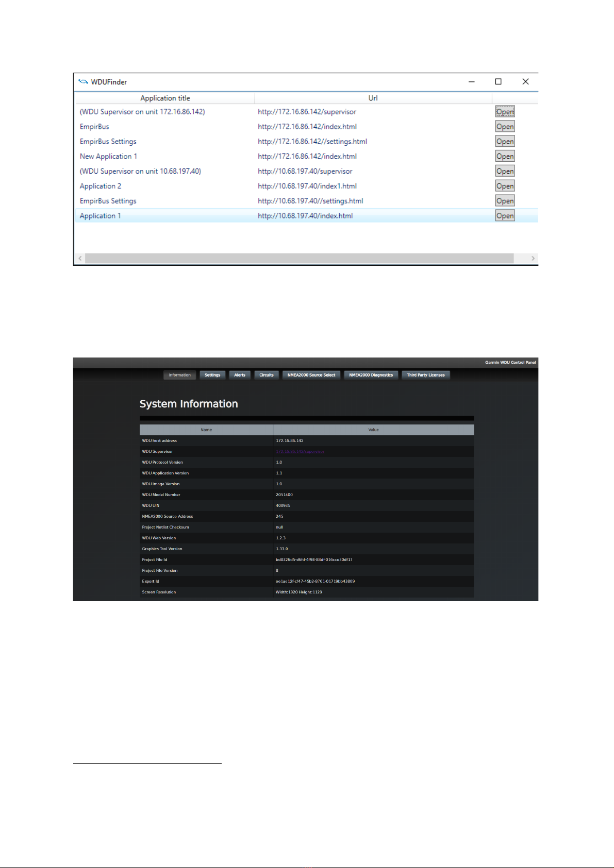Select the URL http://10.68.197.40/index.html
This screenshot has width=614, height=868.
click(x=305, y=216)
